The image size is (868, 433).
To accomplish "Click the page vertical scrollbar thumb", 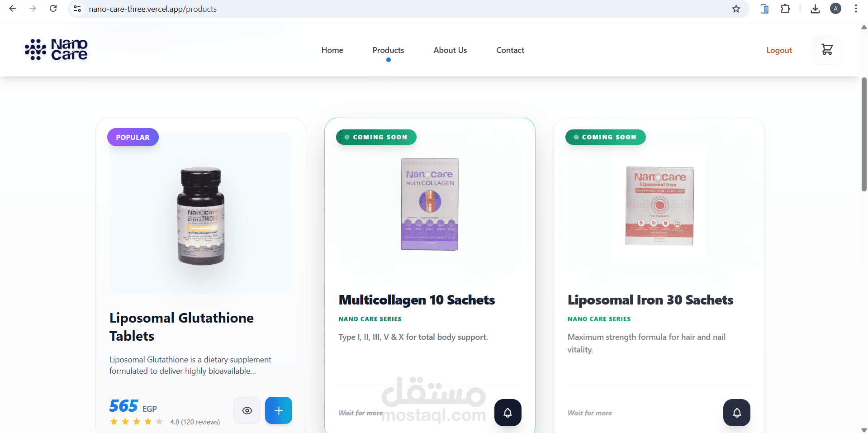I will [x=864, y=134].
